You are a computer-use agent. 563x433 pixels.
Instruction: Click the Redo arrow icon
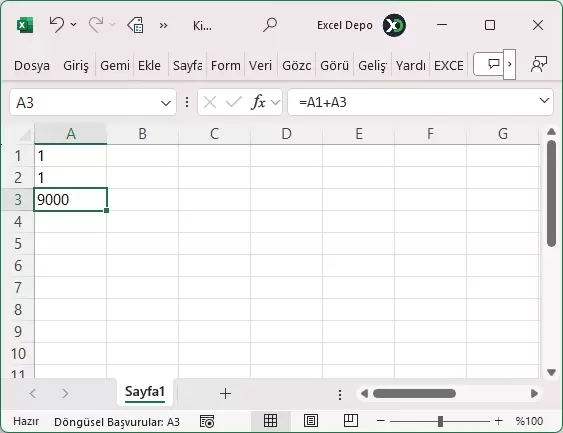[96, 25]
